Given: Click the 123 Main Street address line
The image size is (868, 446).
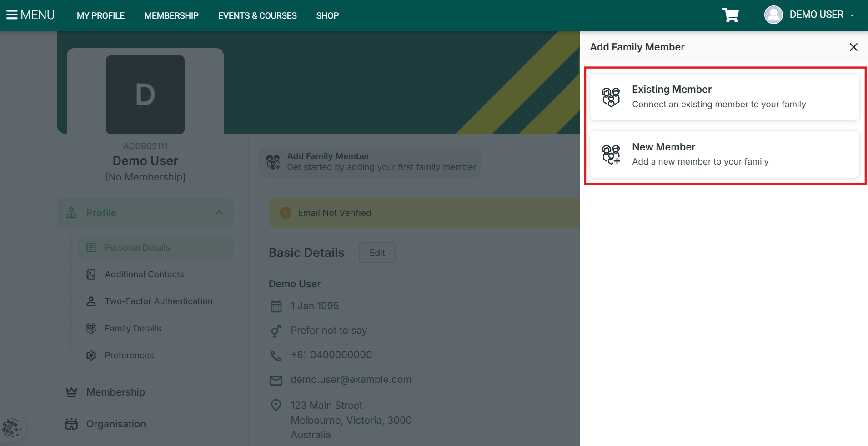Looking at the screenshot, I should (326, 405).
